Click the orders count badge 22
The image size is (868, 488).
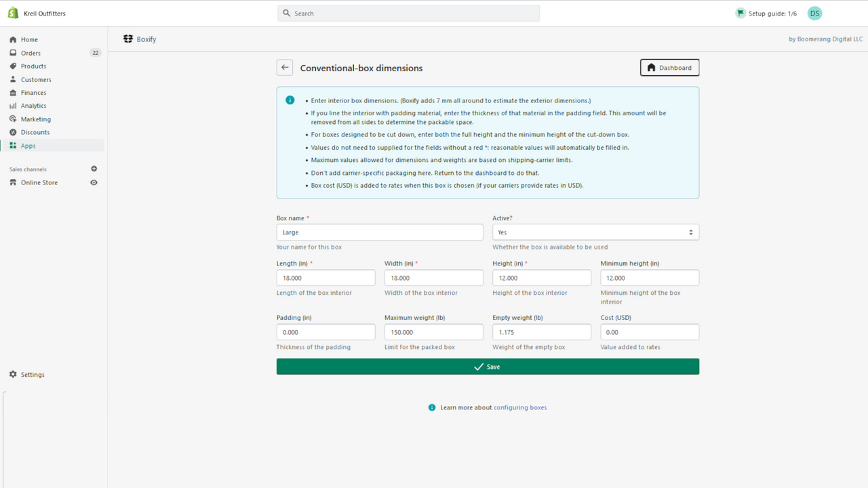96,53
